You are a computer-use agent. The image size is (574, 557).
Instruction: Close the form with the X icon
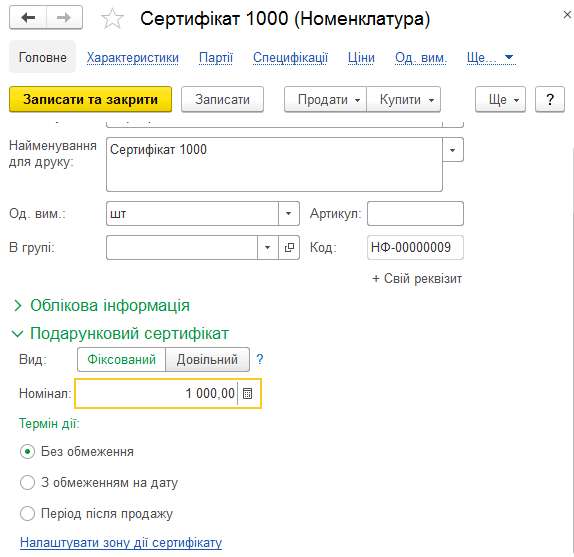[x=567, y=15]
